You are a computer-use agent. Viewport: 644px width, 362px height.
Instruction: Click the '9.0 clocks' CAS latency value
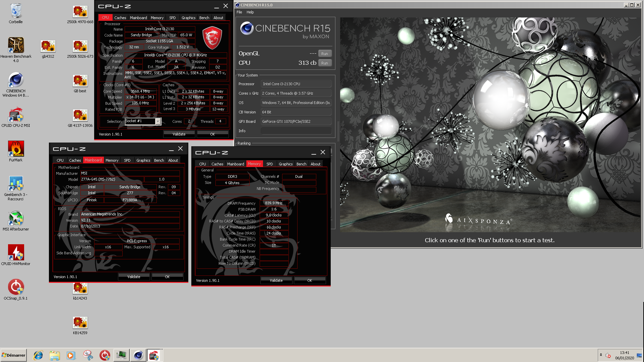274,215
